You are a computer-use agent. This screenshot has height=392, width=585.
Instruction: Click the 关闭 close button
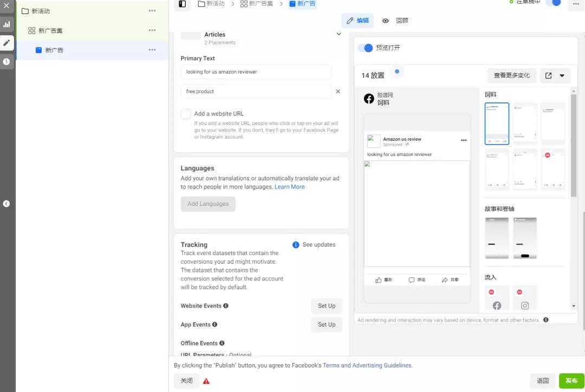pyautogui.click(x=186, y=381)
